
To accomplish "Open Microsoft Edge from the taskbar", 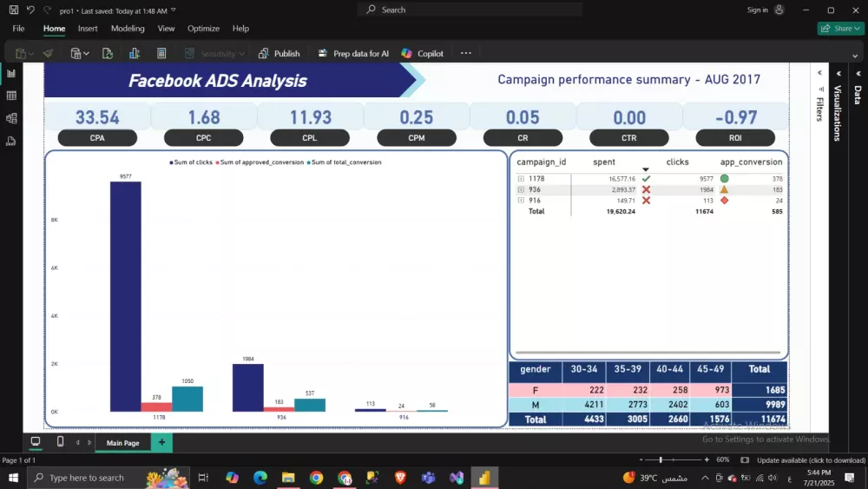I will pyautogui.click(x=260, y=478).
